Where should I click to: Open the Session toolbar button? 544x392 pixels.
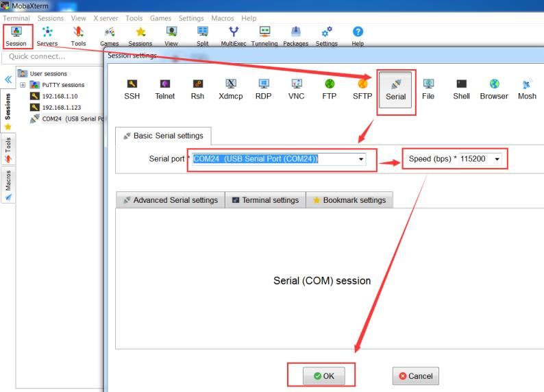16,36
